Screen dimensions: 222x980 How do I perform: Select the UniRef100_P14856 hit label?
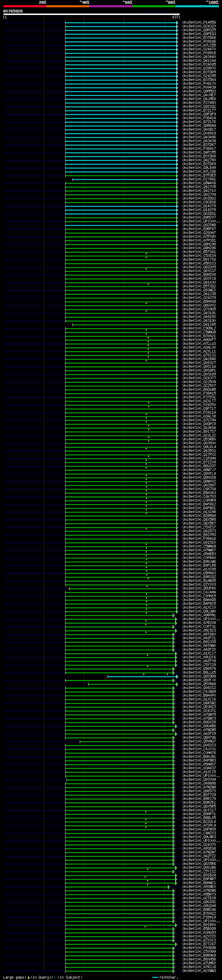pyautogui.click(x=199, y=23)
